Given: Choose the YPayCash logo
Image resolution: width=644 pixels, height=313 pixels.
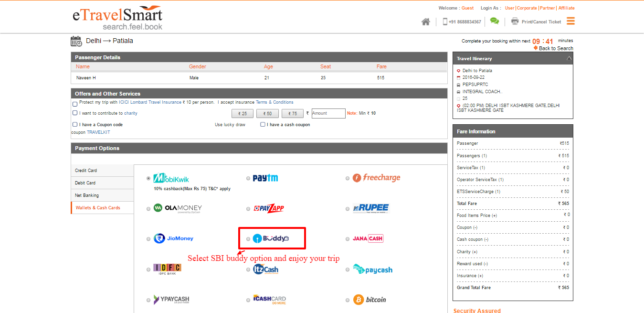Looking at the screenshot, I should 171,300.
